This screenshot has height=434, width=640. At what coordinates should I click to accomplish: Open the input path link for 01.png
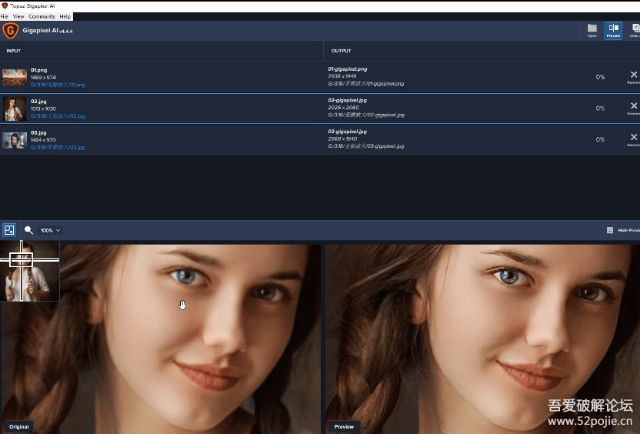pyautogui.click(x=58, y=85)
